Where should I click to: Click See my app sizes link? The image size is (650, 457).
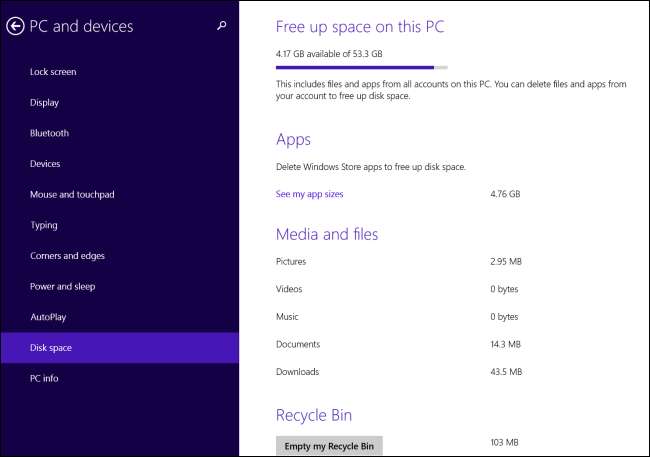(x=309, y=194)
